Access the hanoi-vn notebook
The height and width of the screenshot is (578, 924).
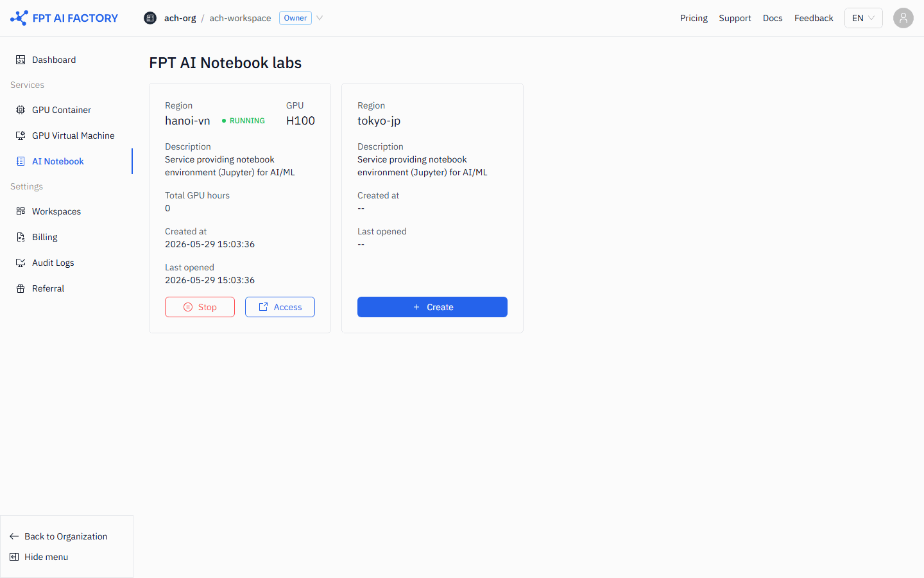tap(280, 307)
